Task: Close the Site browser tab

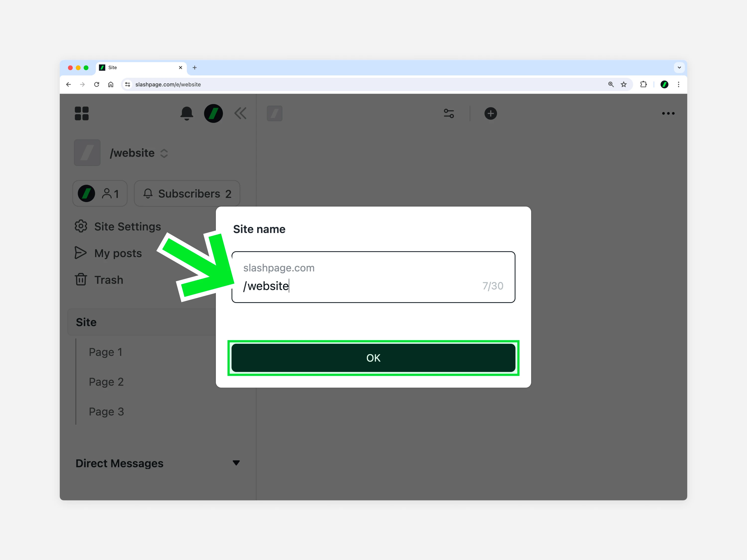Action: pyautogui.click(x=181, y=67)
